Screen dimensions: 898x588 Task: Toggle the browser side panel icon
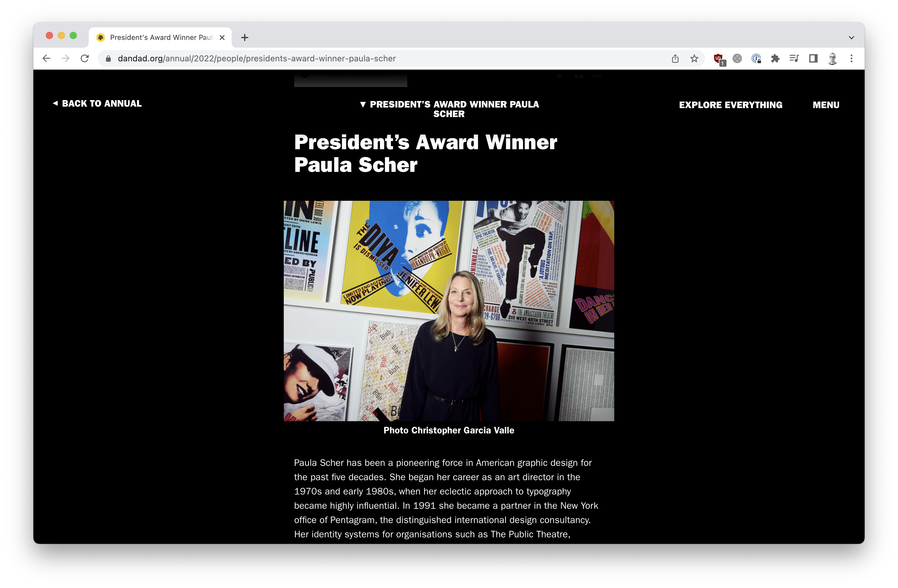(813, 58)
